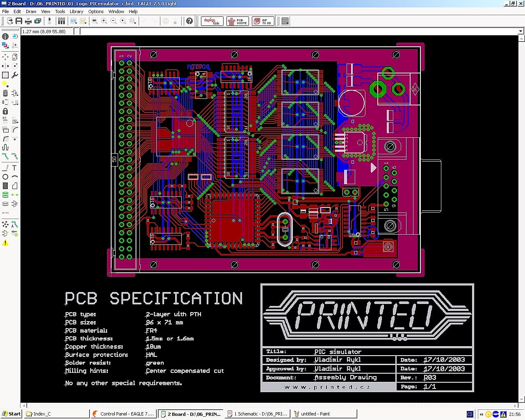The height and width of the screenshot is (420, 525).
Task: Switch to 1 Schematic window in taskbar
Action: click(258, 414)
